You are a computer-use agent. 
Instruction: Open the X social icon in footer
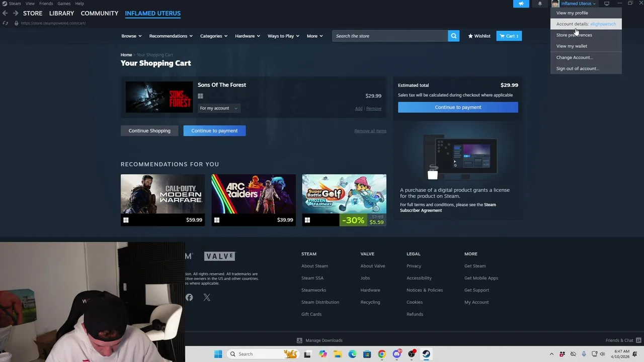[x=207, y=297]
